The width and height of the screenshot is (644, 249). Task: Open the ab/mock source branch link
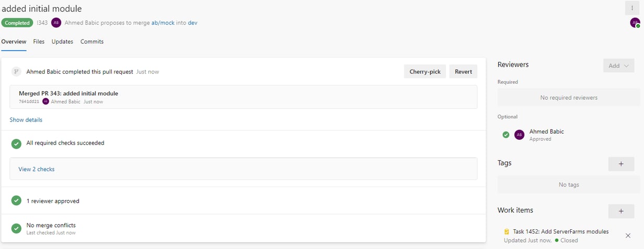163,23
